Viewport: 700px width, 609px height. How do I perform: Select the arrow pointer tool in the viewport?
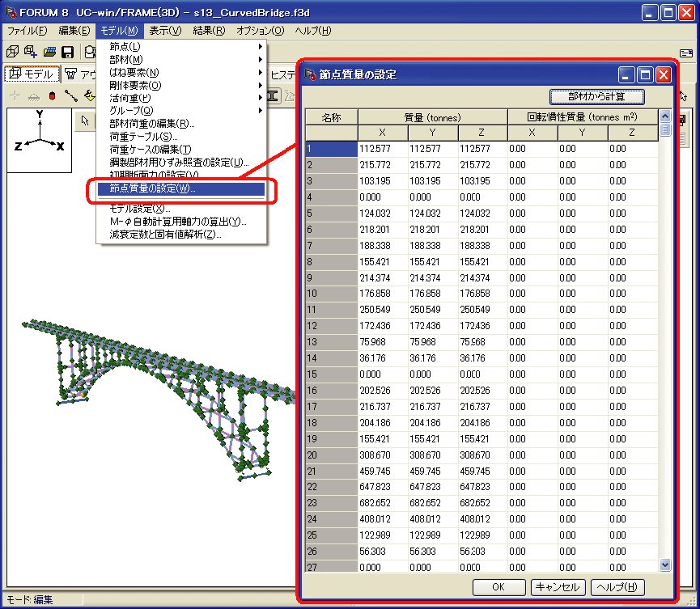click(x=85, y=121)
